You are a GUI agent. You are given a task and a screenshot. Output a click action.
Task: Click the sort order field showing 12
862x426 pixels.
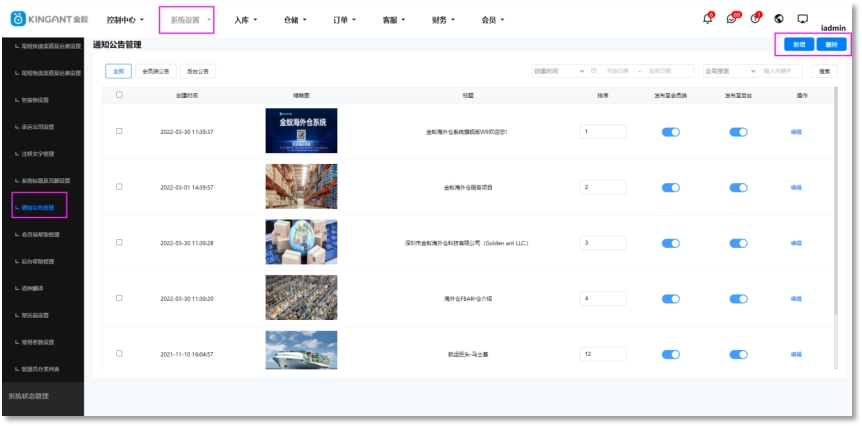pyautogui.click(x=602, y=354)
